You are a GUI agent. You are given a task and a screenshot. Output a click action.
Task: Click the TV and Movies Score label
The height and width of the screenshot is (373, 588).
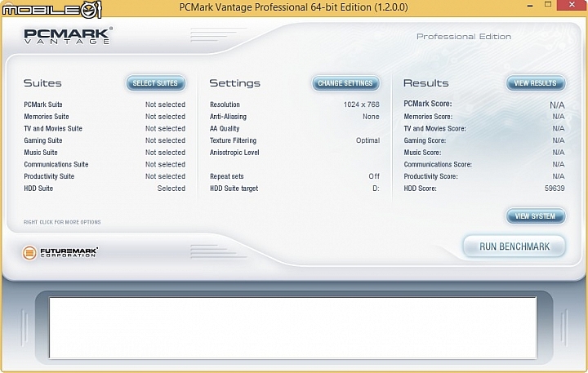(434, 129)
